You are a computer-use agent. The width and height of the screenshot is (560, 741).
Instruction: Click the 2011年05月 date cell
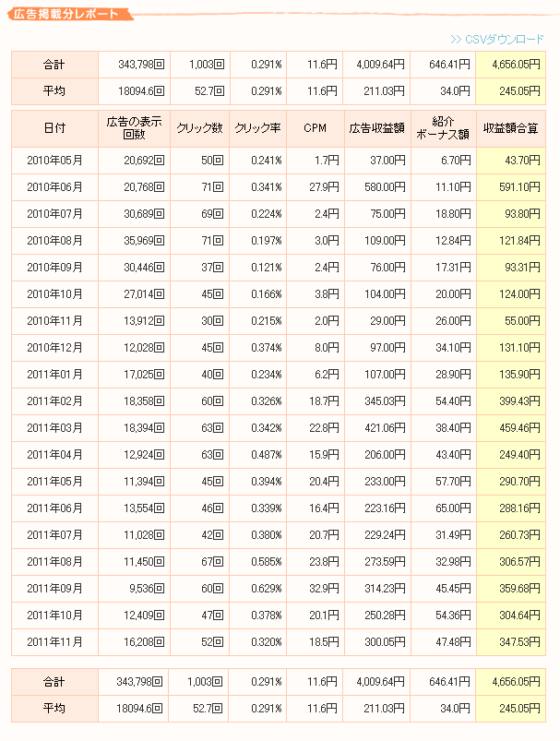click(54, 482)
